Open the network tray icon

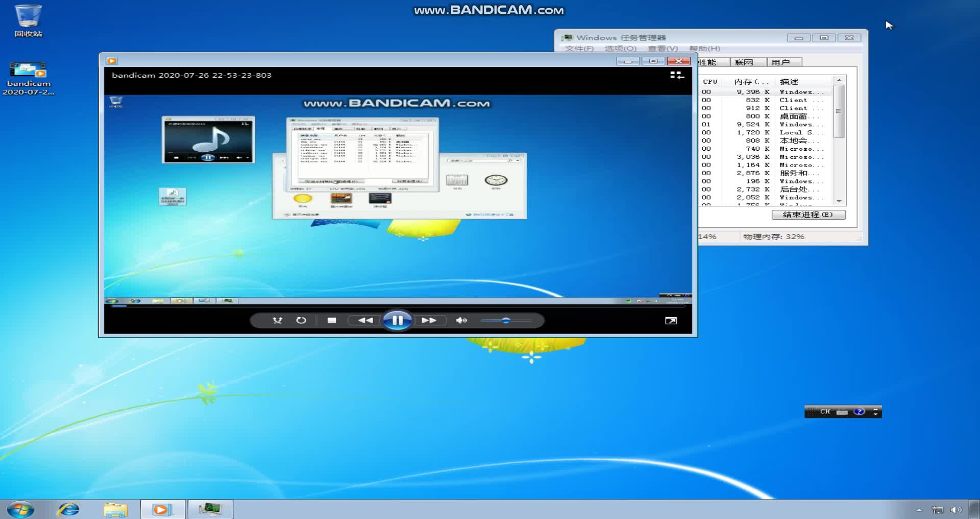pos(938,510)
